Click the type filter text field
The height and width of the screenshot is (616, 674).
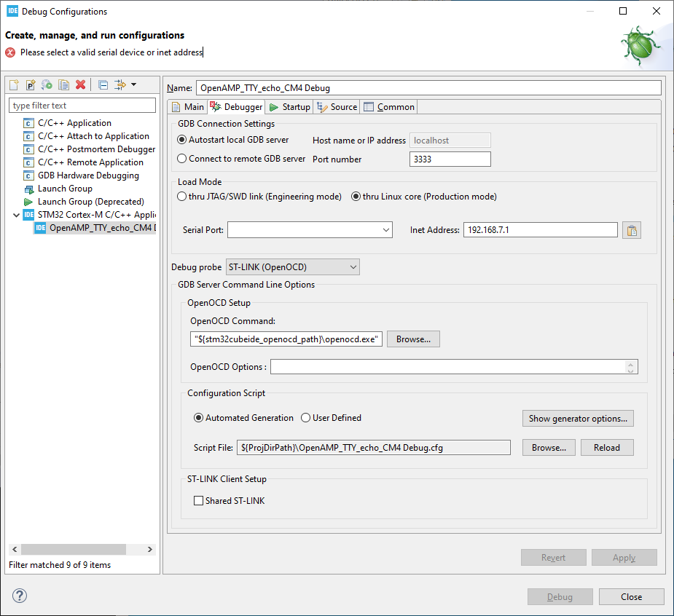(x=82, y=106)
